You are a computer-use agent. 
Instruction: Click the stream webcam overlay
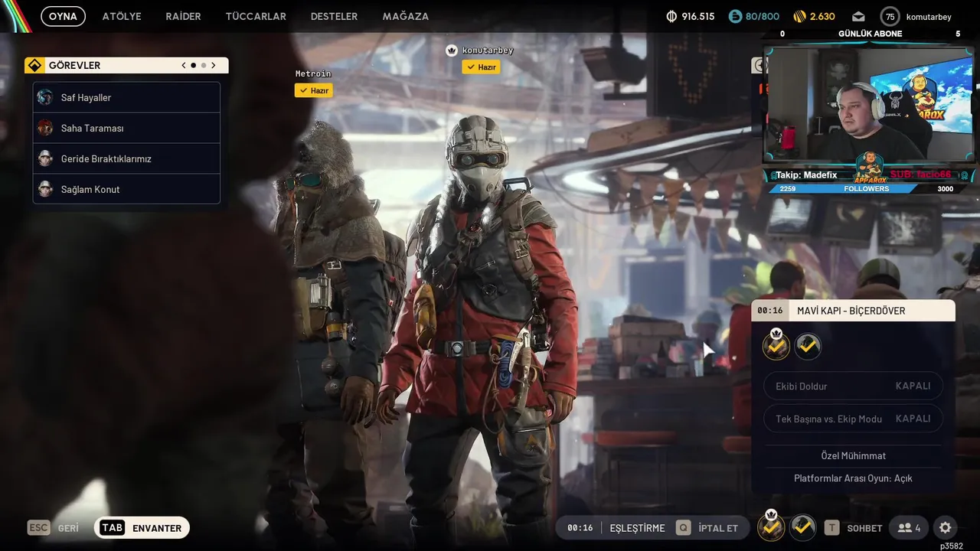pos(869,103)
